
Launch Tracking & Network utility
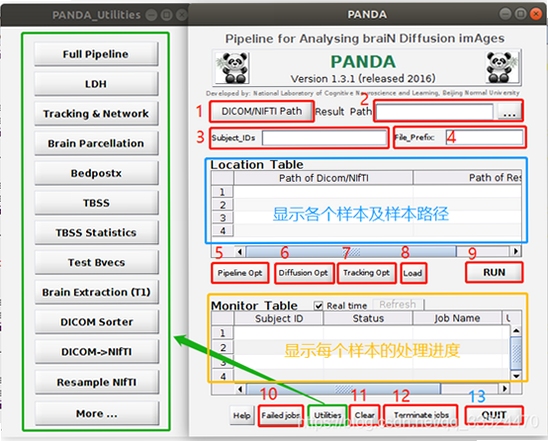click(96, 114)
